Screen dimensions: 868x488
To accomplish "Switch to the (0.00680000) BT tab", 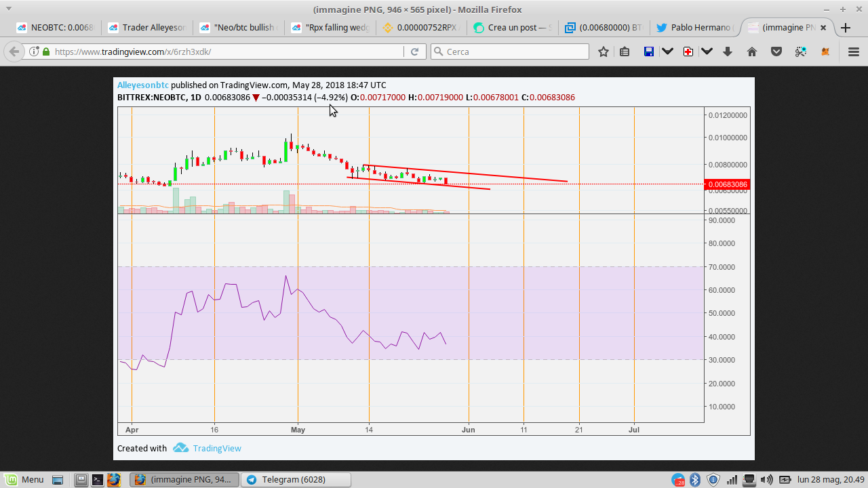I will pyautogui.click(x=604, y=28).
